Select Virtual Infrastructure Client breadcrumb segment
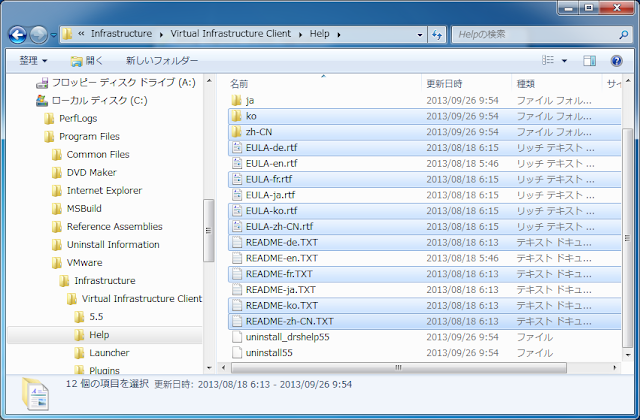 coord(231,34)
